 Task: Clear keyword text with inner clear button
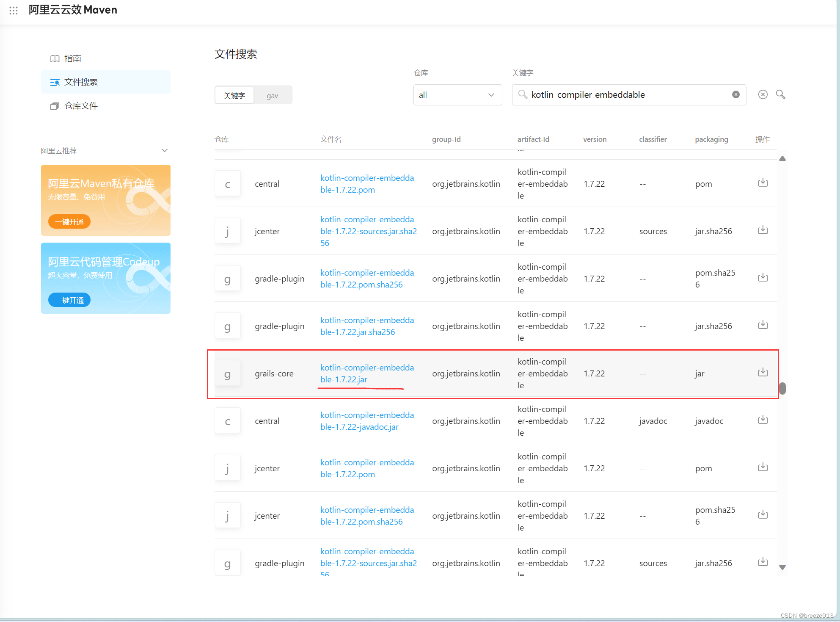coord(736,94)
